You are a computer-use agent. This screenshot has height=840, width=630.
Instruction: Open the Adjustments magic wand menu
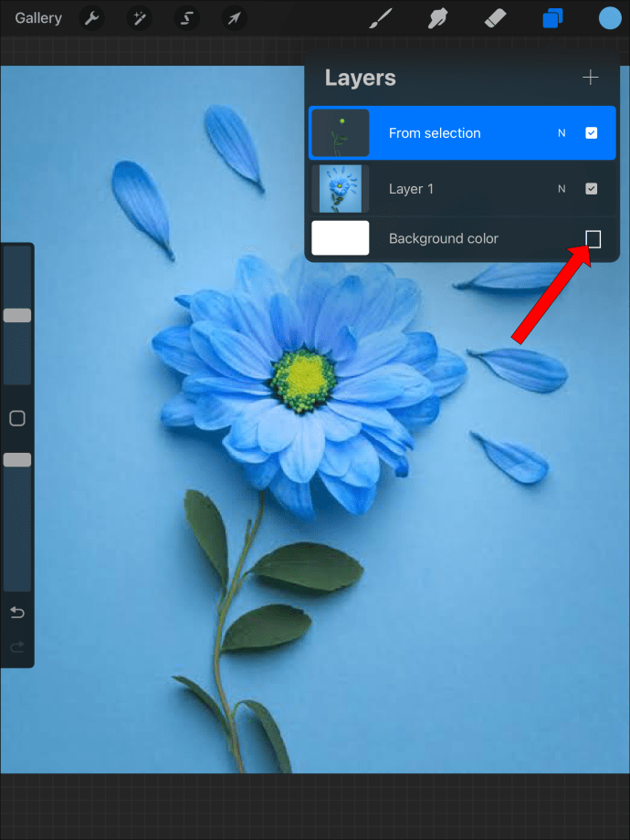(140, 19)
